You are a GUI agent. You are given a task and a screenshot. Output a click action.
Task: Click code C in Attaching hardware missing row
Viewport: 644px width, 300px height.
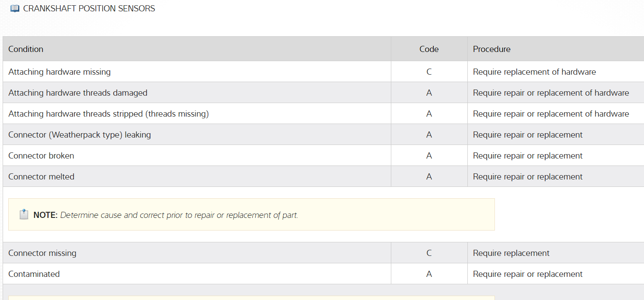point(429,72)
